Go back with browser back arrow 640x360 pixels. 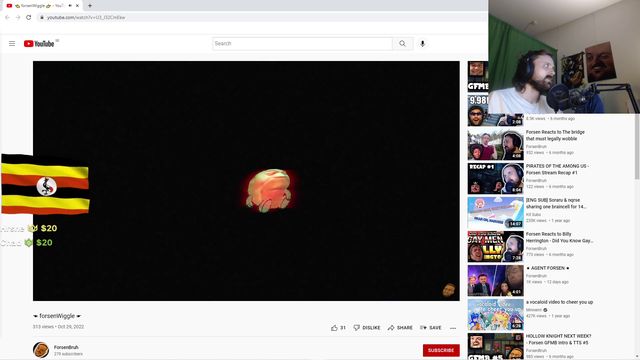pos(7,18)
